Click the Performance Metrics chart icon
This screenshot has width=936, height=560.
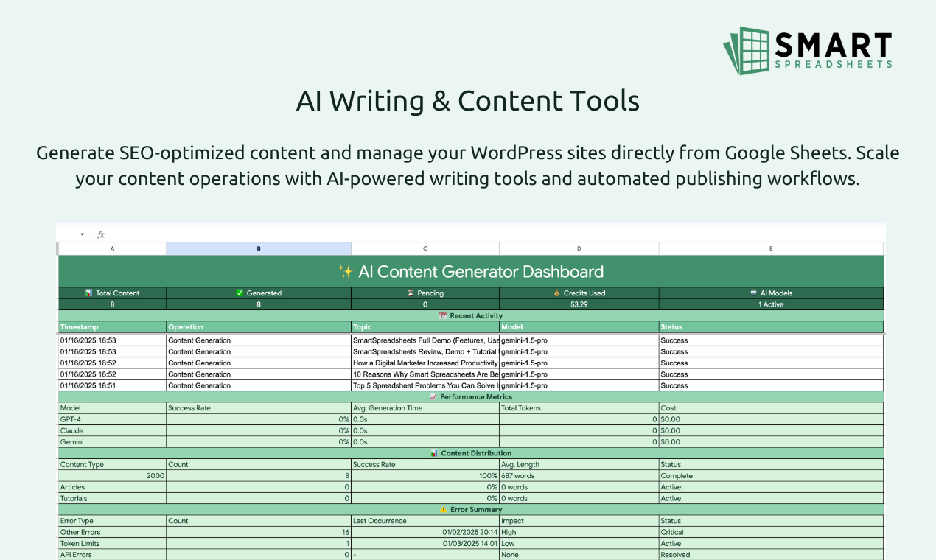click(433, 397)
